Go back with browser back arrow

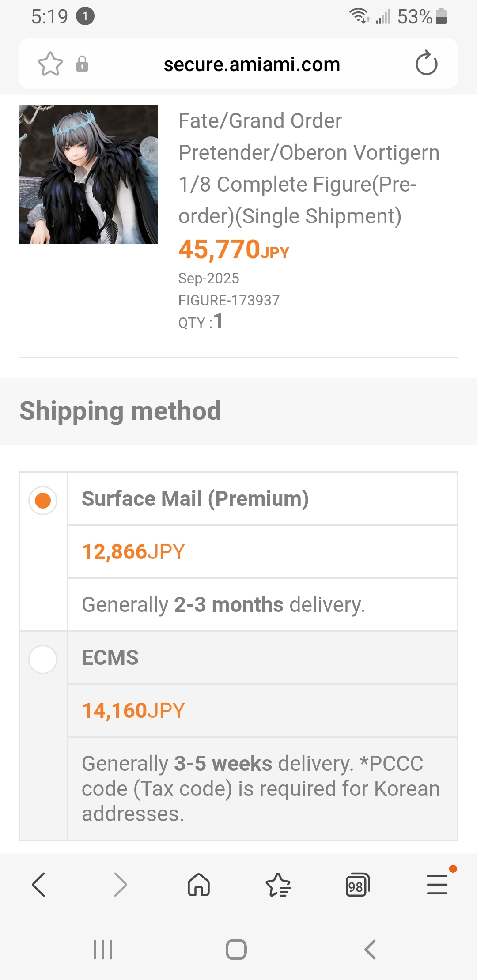coord(39,885)
